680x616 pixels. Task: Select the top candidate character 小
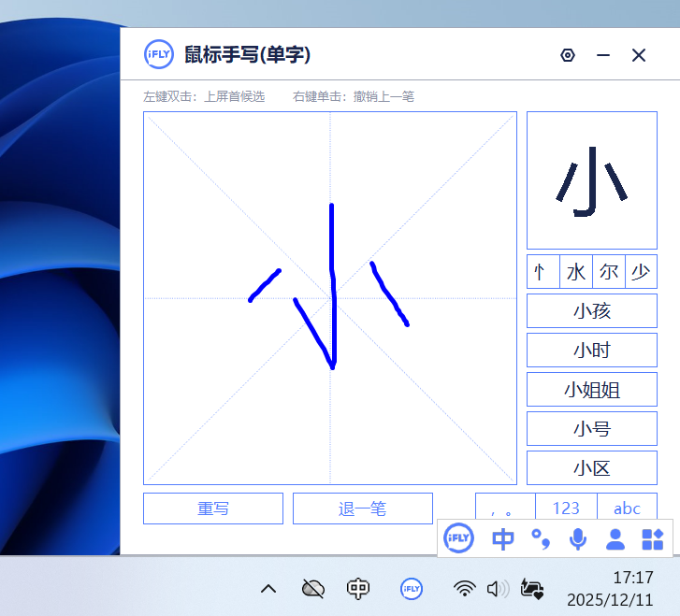591,180
